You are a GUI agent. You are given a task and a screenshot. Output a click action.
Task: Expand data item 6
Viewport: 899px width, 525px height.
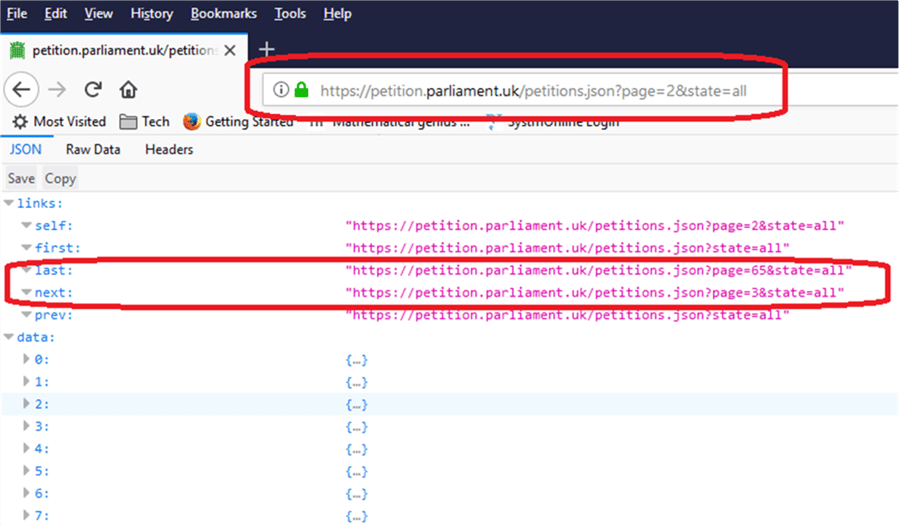(x=26, y=493)
